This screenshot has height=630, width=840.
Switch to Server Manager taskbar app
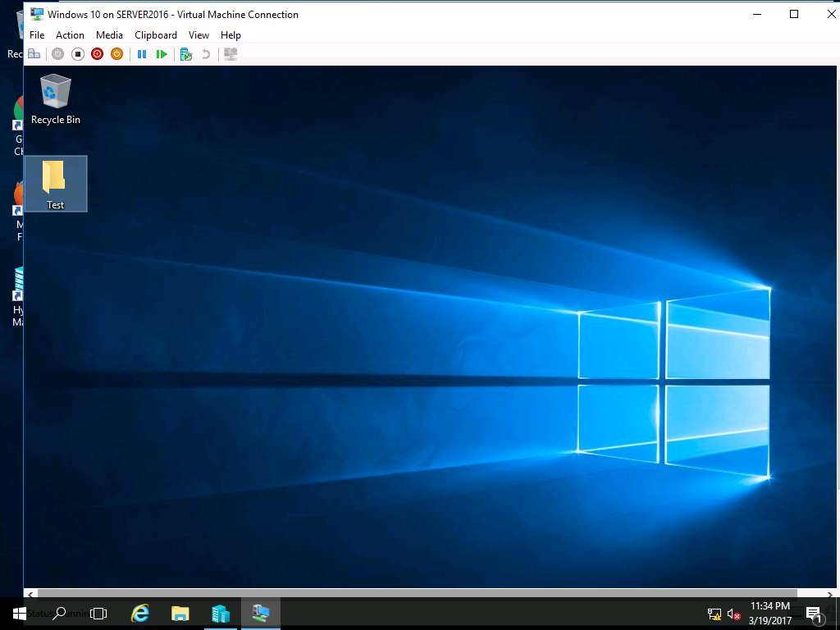tap(220, 614)
